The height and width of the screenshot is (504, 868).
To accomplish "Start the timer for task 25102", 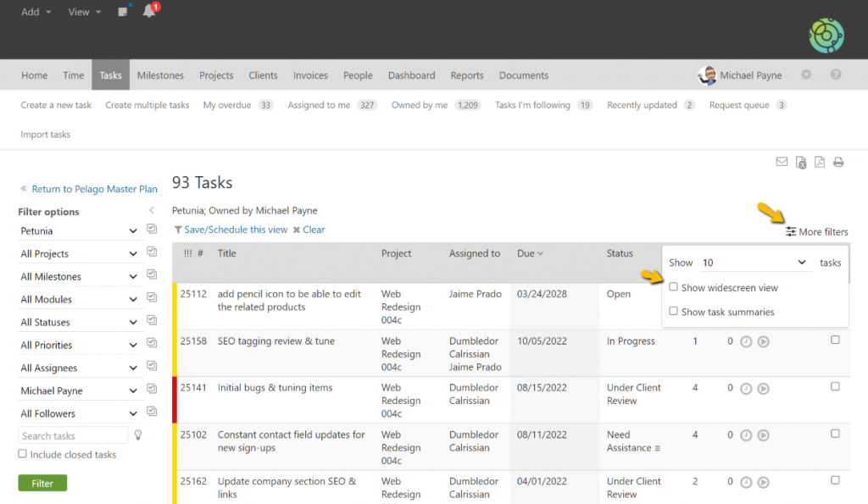I will 764,435.
